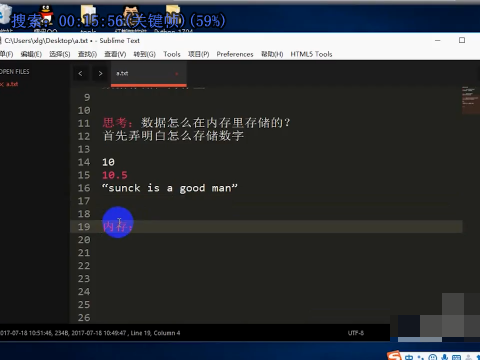The image size is (480, 360).
Task: Toggle the Sogou Chinese/English mode indicator
Action: coord(409,357)
